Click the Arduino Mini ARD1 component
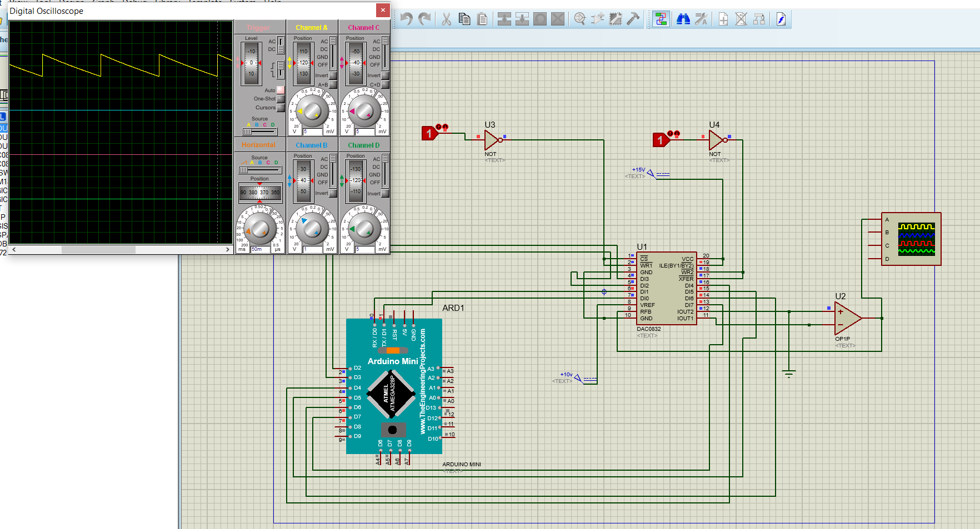This screenshot has width=980, height=529. pos(393,386)
